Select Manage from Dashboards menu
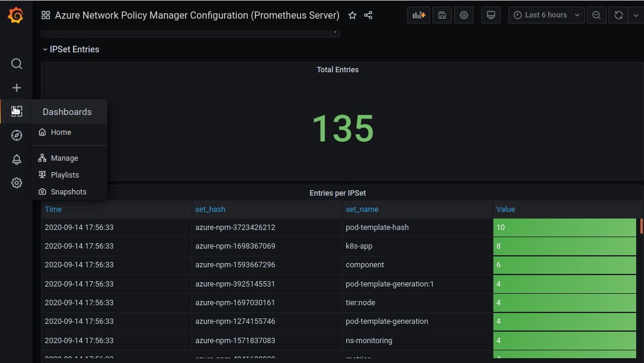 tap(64, 158)
